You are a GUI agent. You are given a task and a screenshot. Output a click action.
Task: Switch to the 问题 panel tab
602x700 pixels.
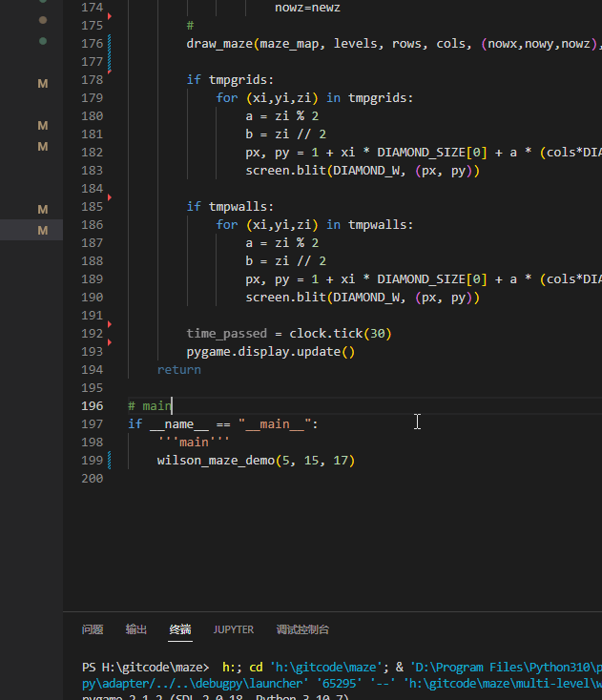[x=93, y=629]
